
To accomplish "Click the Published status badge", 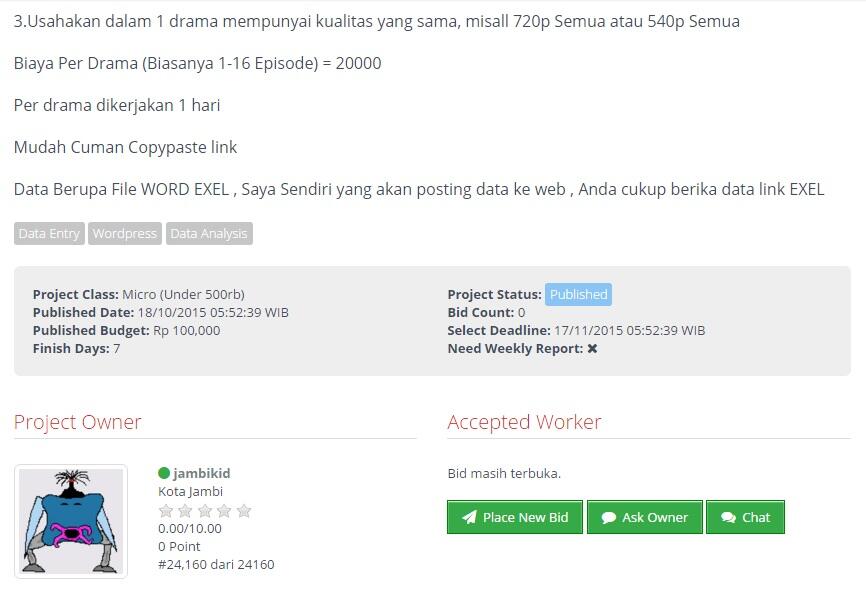I will (578, 294).
